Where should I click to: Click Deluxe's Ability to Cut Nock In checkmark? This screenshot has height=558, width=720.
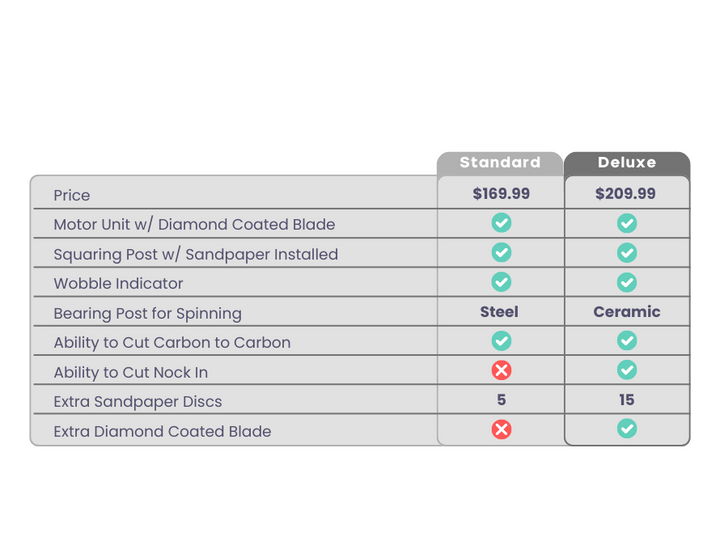(x=627, y=370)
